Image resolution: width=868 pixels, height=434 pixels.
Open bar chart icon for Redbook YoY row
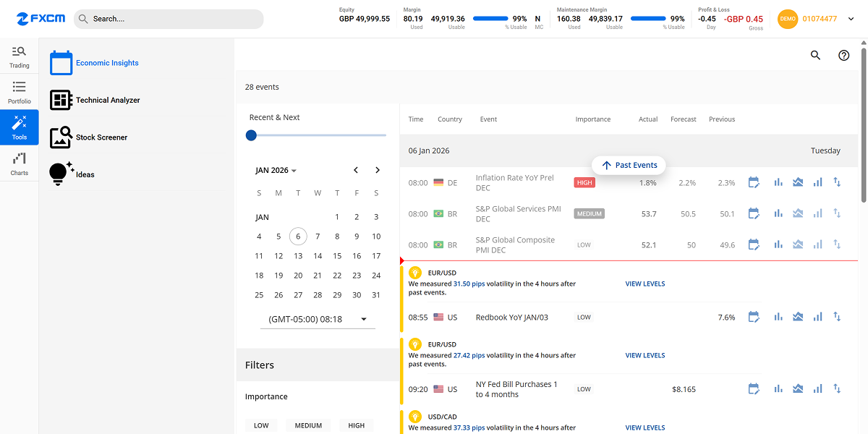[778, 317]
